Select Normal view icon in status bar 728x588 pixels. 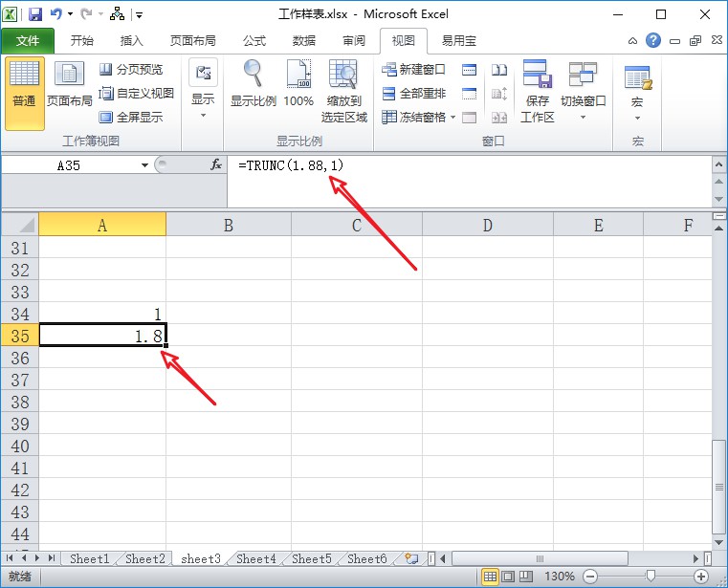[x=490, y=577]
